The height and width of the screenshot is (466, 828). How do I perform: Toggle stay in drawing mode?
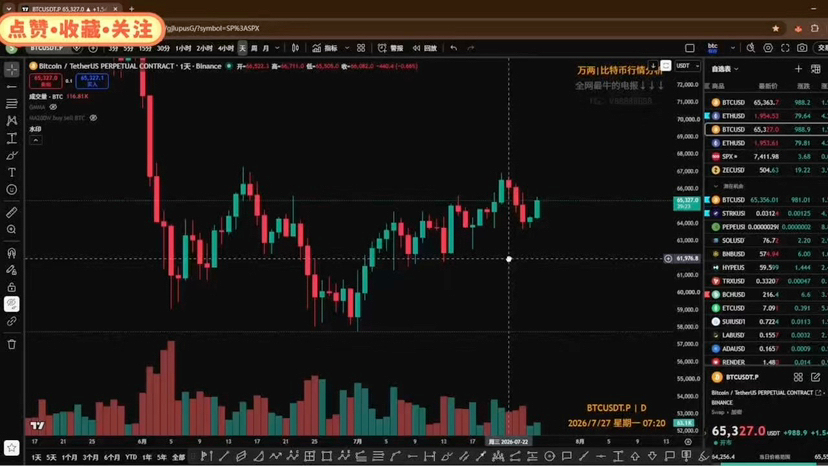tap(12, 270)
